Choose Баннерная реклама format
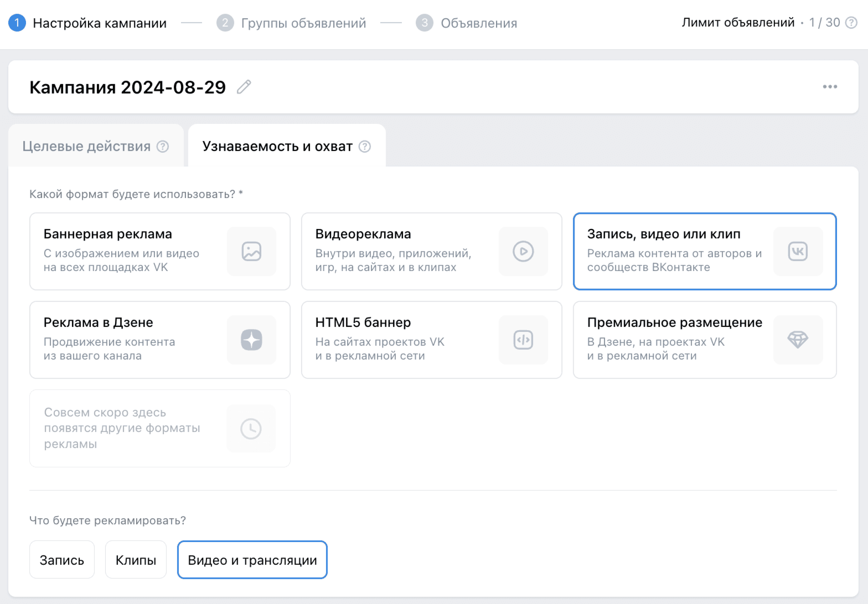Image resolution: width=868 pixels, height=604 pixels. [x=160, y=251]
